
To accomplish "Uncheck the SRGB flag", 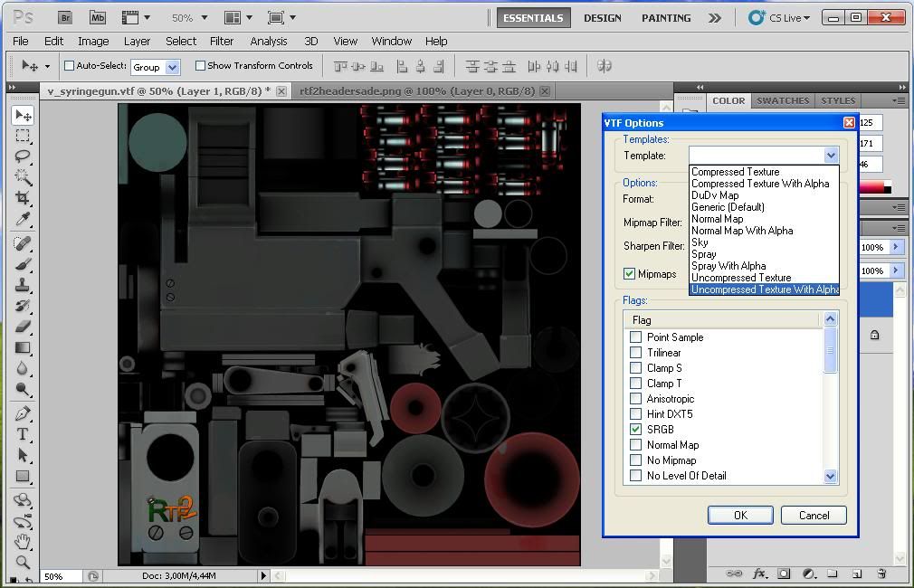I will click(635, 430).
